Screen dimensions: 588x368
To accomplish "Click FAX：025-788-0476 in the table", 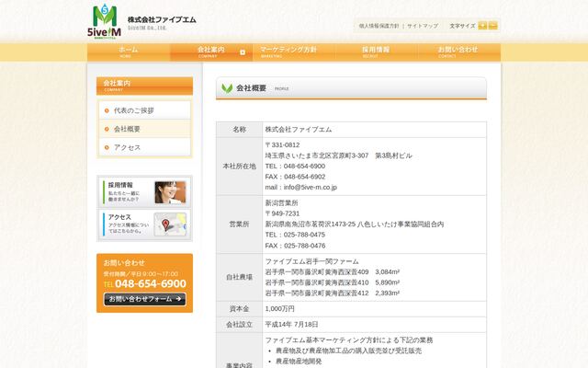I will [x=295, y=246].
